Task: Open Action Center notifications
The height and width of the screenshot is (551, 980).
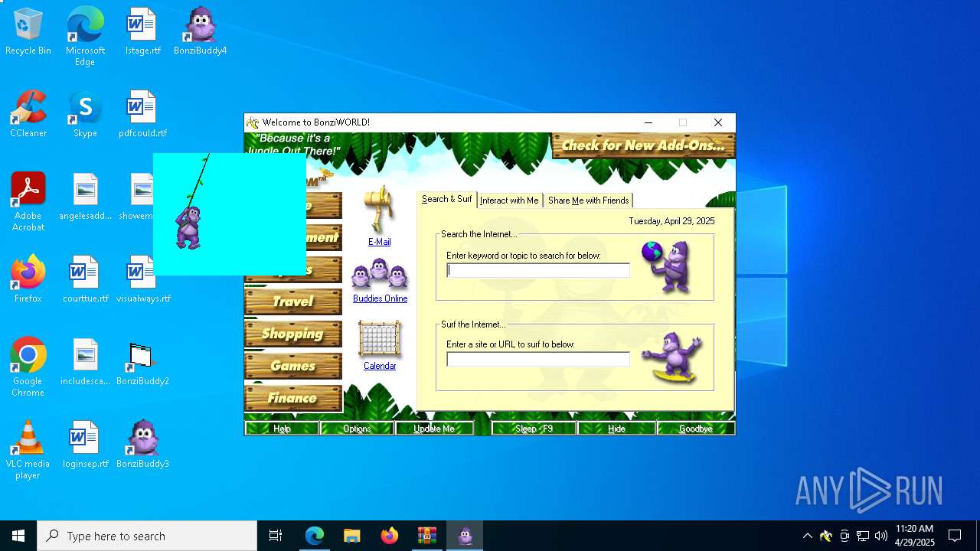Action: (x=955, y=536)
